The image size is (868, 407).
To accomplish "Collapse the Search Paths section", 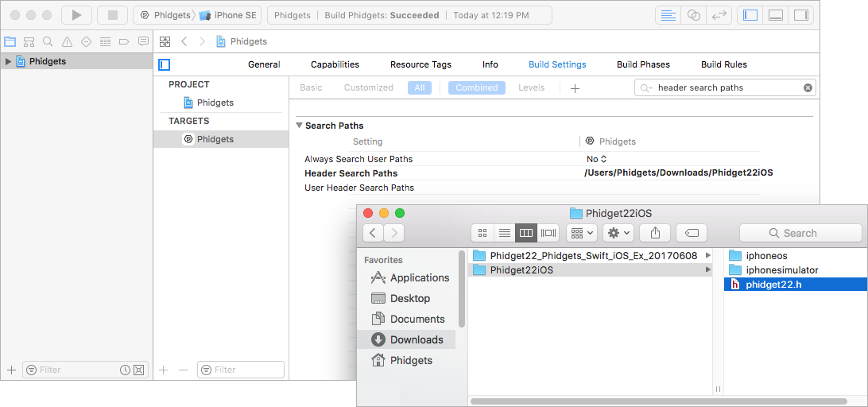I will [300, 126].
